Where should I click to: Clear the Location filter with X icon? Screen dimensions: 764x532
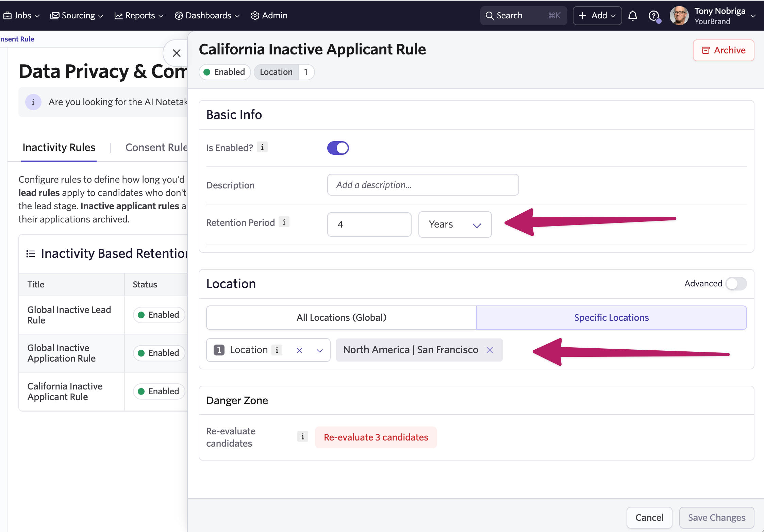pos(299,350)
